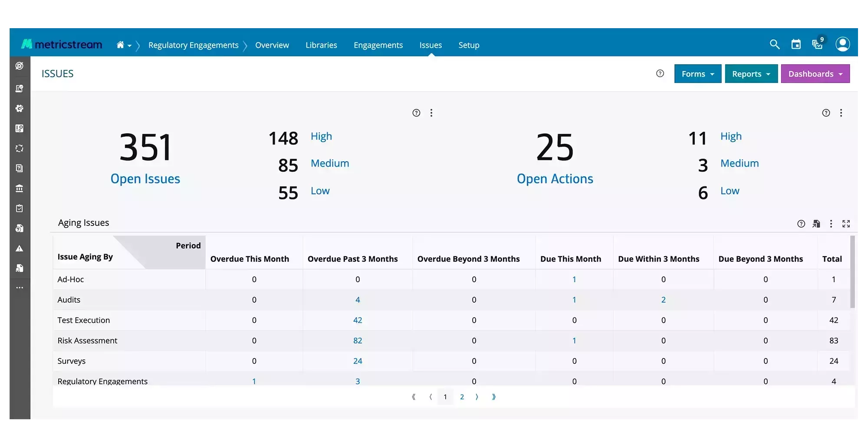The width and height of the screenshot is (868, 447).
Task: Maximize the Aging Issues panel
Action: coord(846,224)
